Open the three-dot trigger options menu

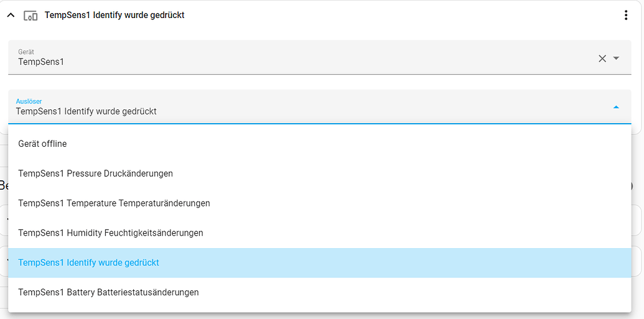626,16
